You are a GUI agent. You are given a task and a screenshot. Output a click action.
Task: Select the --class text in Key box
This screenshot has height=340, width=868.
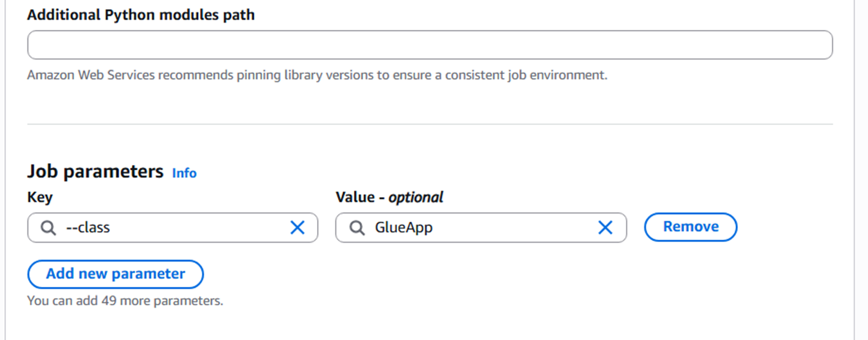[x=88, y=228]
